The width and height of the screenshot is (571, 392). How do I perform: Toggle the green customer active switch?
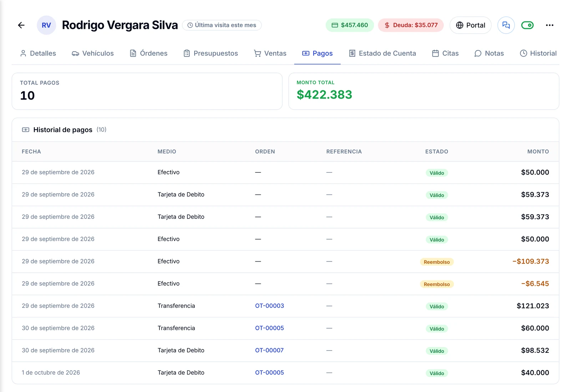point(527,25)
